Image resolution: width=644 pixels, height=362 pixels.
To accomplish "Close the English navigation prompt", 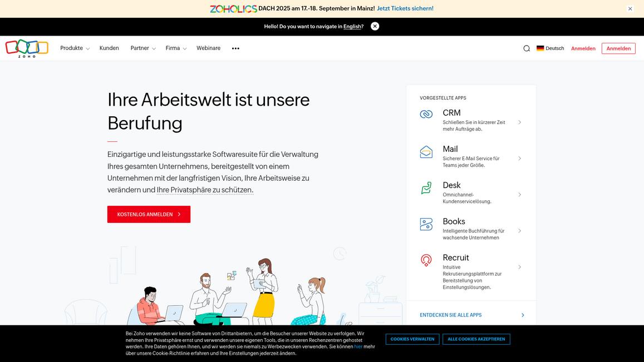I will [375, 26].
